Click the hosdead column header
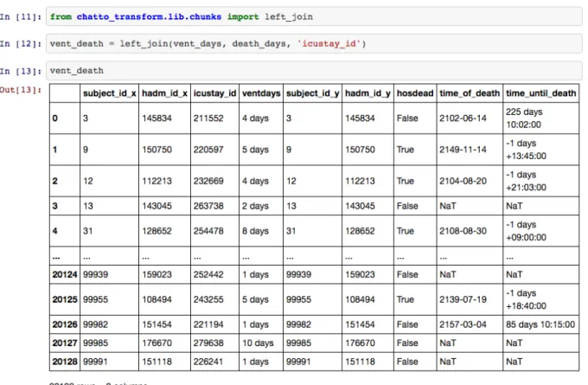 tap(415, 93)
